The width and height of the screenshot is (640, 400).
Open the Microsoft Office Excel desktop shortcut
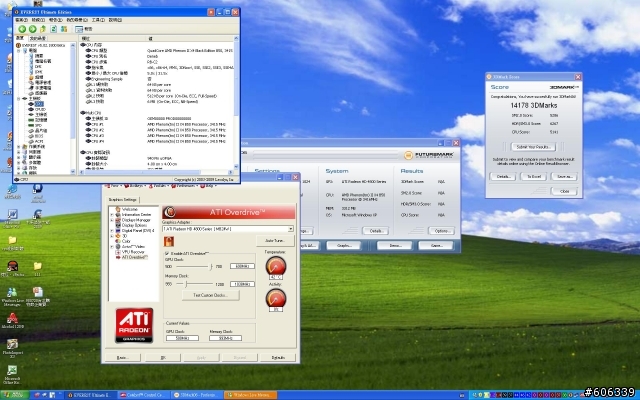[12, 375]
